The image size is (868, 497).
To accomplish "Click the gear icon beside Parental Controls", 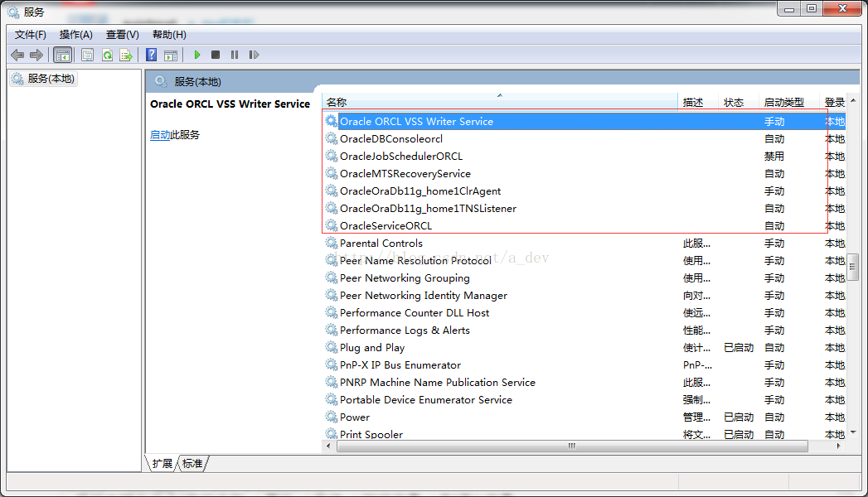I will pyautogui.click(x=331, y=242).
